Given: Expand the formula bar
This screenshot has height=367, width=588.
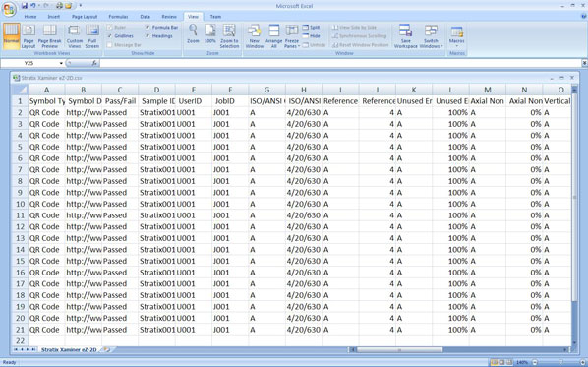Looking at the screenshot, I should 584,63.
